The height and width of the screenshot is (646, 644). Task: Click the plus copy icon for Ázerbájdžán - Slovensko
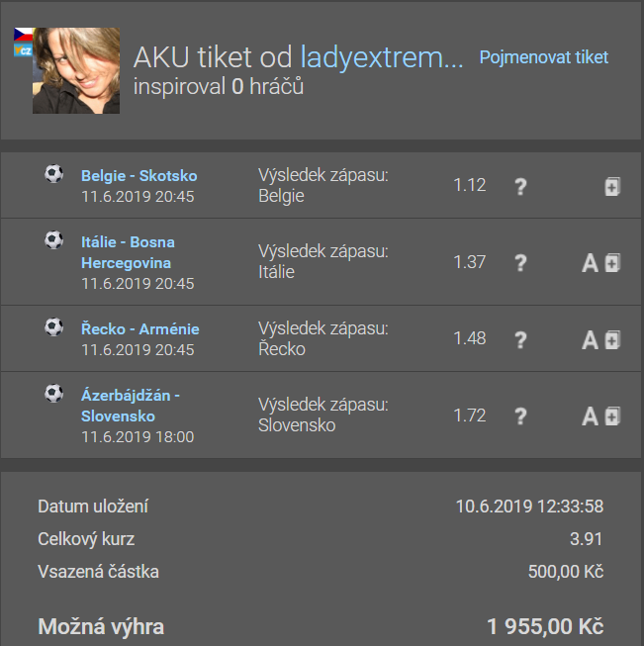[x=612, y=416]
